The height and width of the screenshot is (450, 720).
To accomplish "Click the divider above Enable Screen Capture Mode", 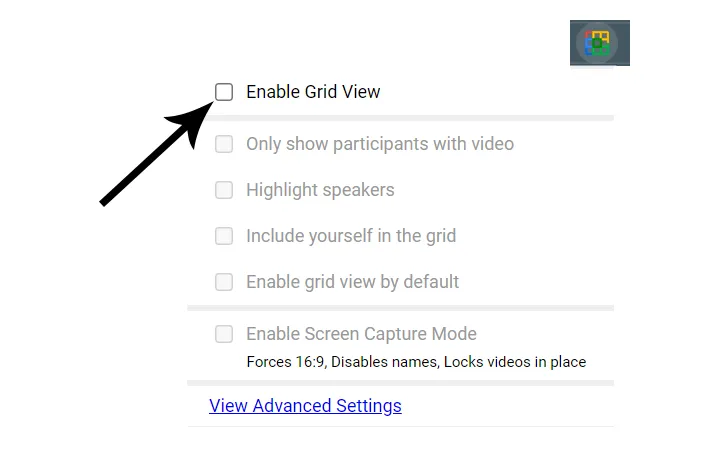I will (400, 308).
